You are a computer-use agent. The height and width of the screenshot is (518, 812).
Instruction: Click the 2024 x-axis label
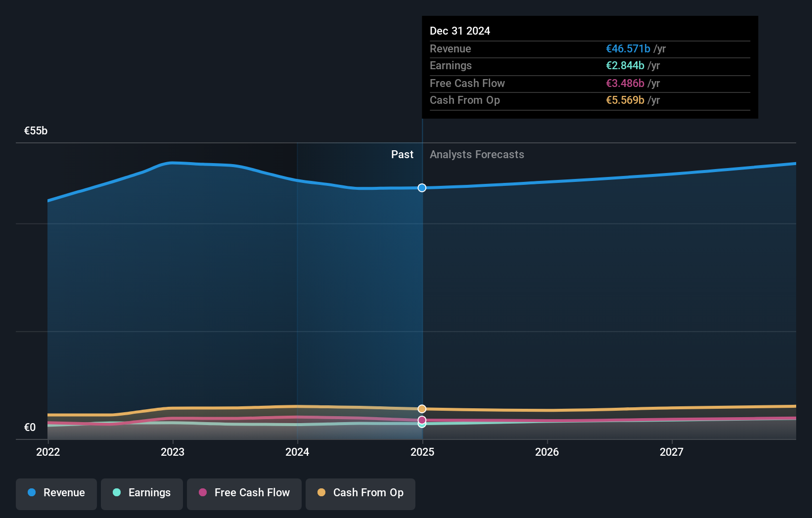[297, 452]
